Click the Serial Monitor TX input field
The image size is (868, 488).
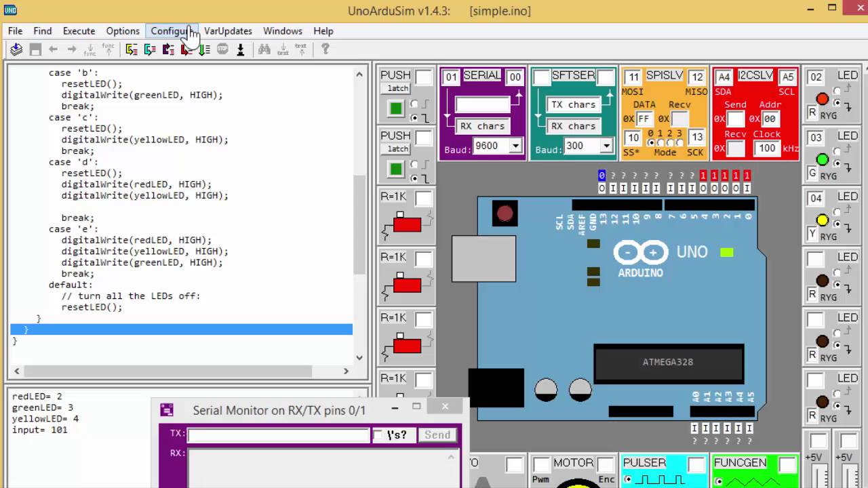tap(279, 435)
